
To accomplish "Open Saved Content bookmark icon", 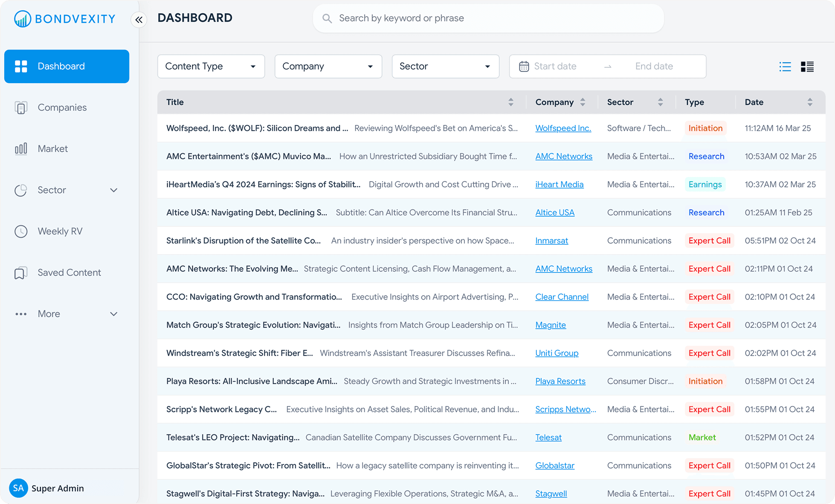I will [x=21, y=272].
